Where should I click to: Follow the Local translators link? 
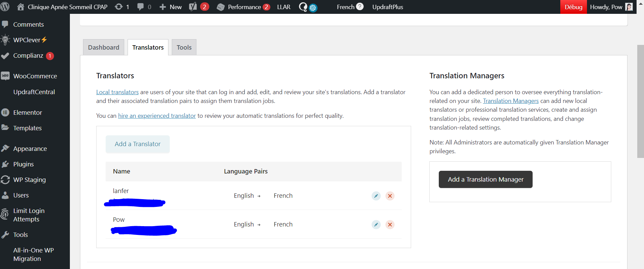click(117, 92)
